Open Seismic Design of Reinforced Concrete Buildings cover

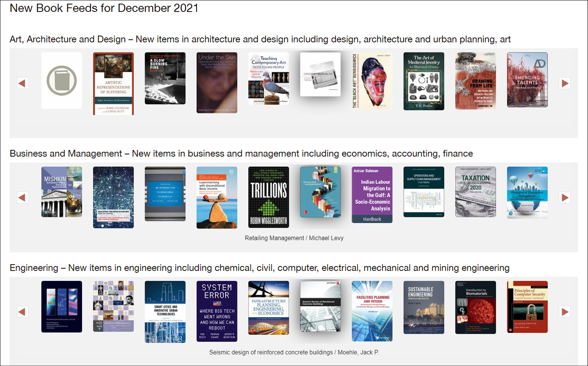(320, 306)
